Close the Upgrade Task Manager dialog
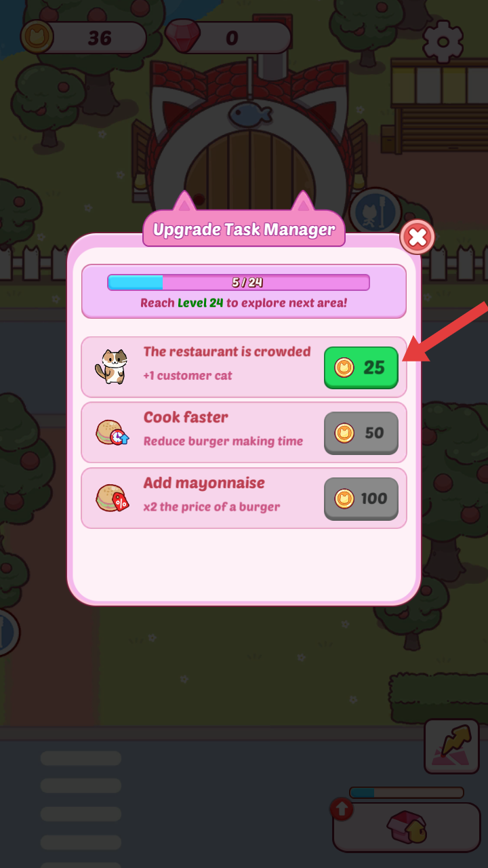This screenshot has height=868, width=488. 418,237
